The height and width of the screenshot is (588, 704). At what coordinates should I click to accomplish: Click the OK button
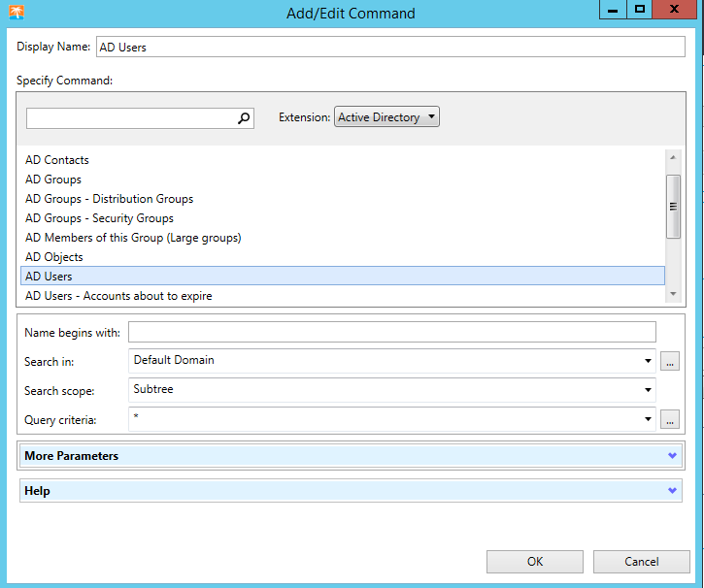point(535,562)
